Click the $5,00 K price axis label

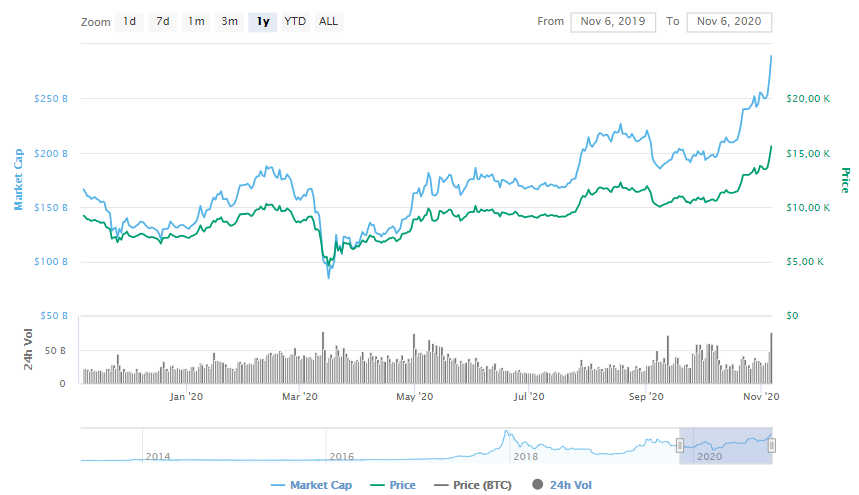tap(805, 262)
